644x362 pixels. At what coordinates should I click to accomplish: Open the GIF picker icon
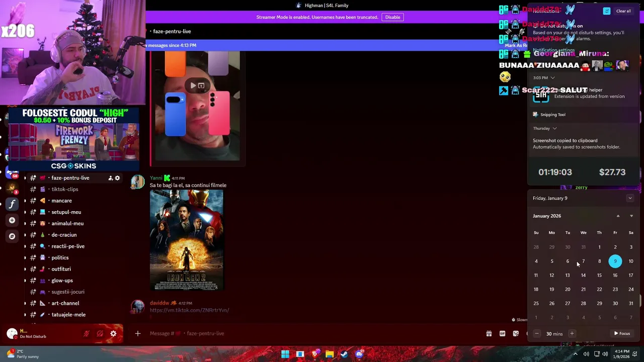pos(502,333)
